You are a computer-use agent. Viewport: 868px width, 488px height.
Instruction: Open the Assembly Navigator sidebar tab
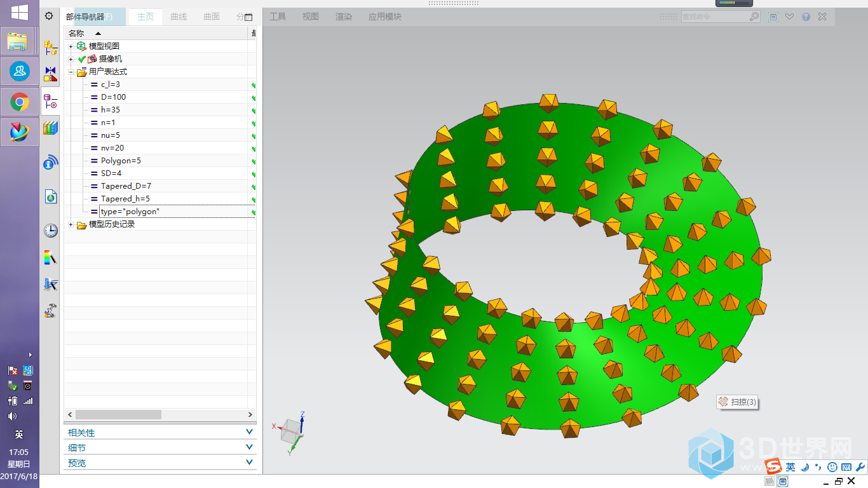pos(51,47)
